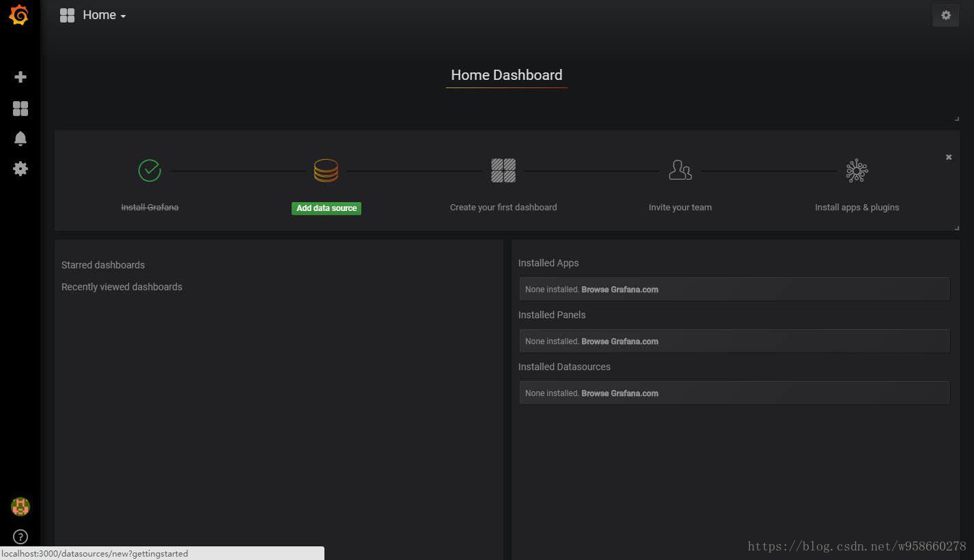The width and height of the screenshot is (974, 560).
Task: Click the Add data source button
Action: click(326, 208)
